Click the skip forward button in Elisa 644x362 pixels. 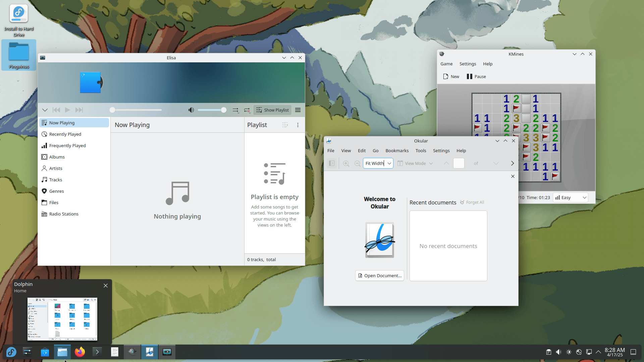coord(79,110)
